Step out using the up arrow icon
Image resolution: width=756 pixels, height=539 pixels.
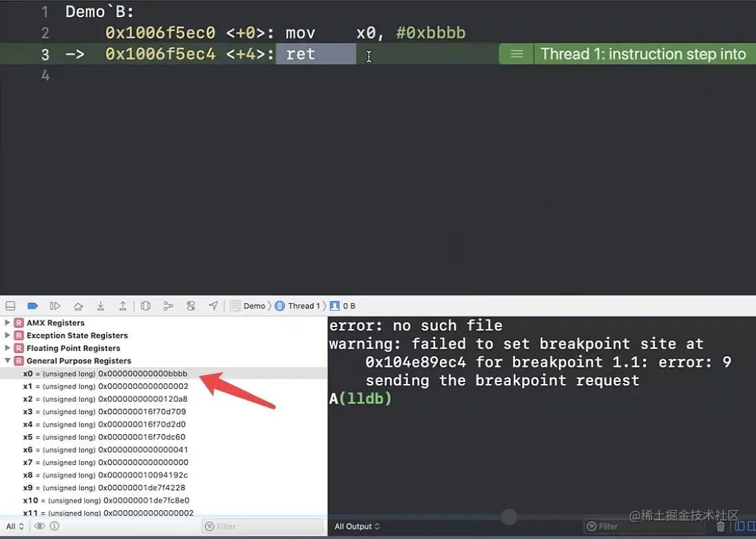coord(123,306)
